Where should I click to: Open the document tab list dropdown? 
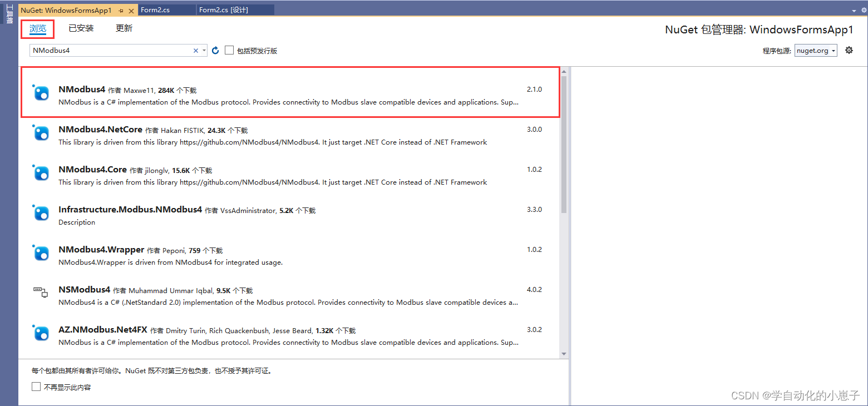coord(855,11)
